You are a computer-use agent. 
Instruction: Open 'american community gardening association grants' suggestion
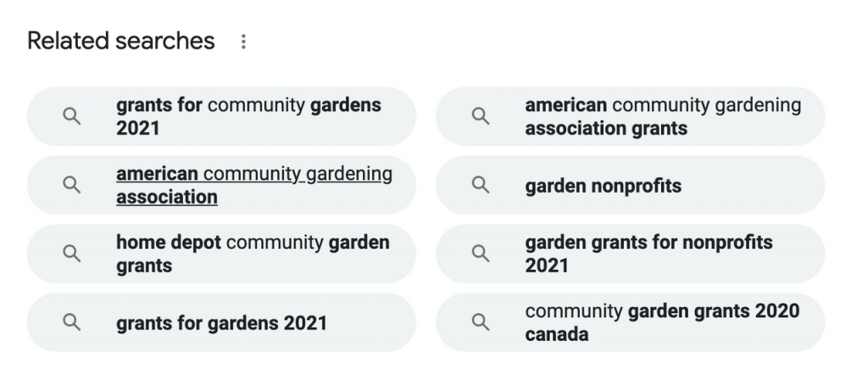[631, 116]
